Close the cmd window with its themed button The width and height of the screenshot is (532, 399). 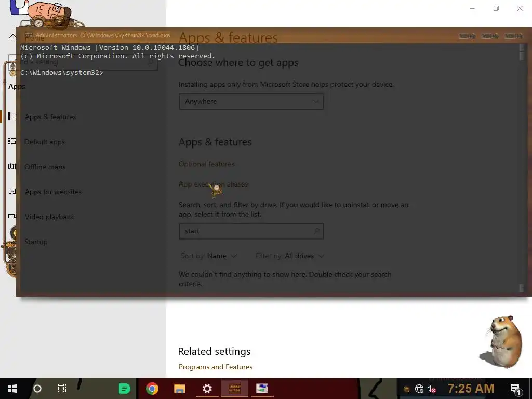(x=514, y=36)
